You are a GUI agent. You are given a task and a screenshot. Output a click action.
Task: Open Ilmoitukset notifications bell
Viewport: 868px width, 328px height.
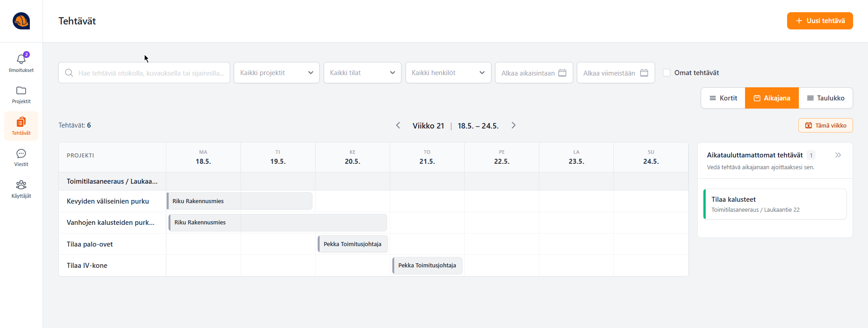[x=21, y=62]
